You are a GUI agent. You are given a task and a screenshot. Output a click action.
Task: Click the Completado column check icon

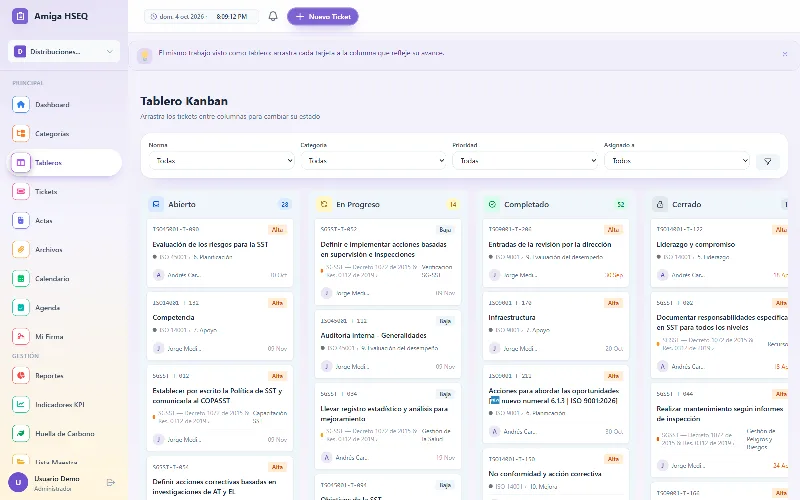click(x=492, y=204)
